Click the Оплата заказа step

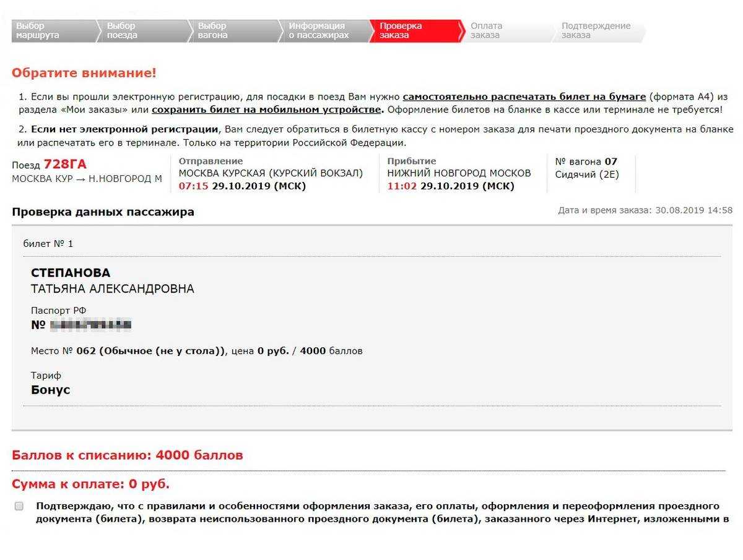(503, 31)
